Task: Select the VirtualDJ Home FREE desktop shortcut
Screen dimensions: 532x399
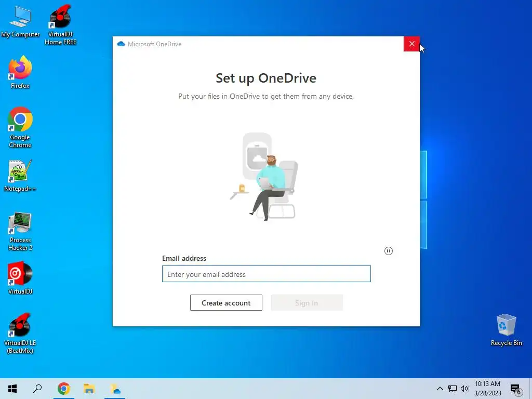Action: click(x=60, y=25)
